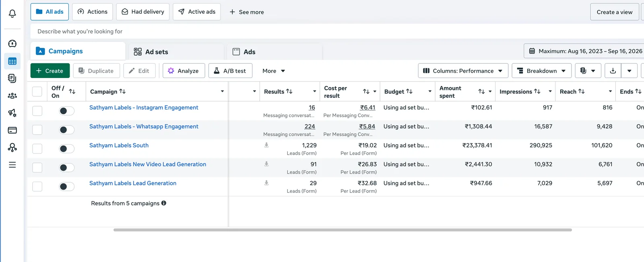Open the Breakdown dropdown
644x262 pixels.
[541, 71]
